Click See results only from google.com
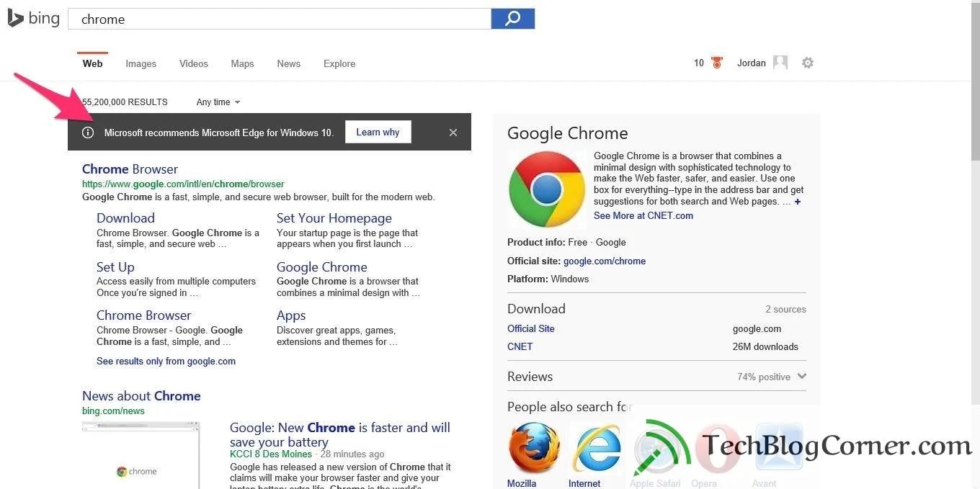The width and height of the screenshot is (980, 489). [x=166, y=362]
